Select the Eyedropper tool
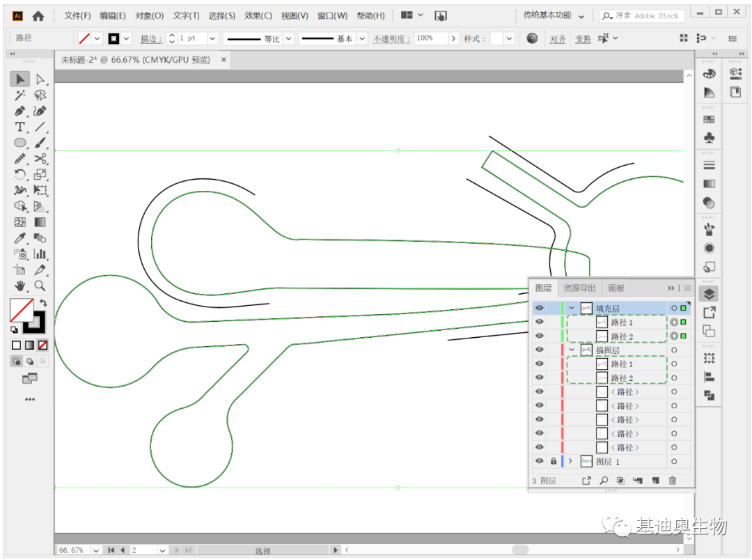 (19, 238)
